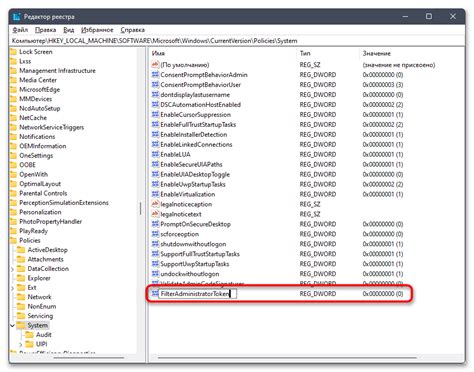
Task: Select the Personalization key in tree
Action: click(40, 212)
